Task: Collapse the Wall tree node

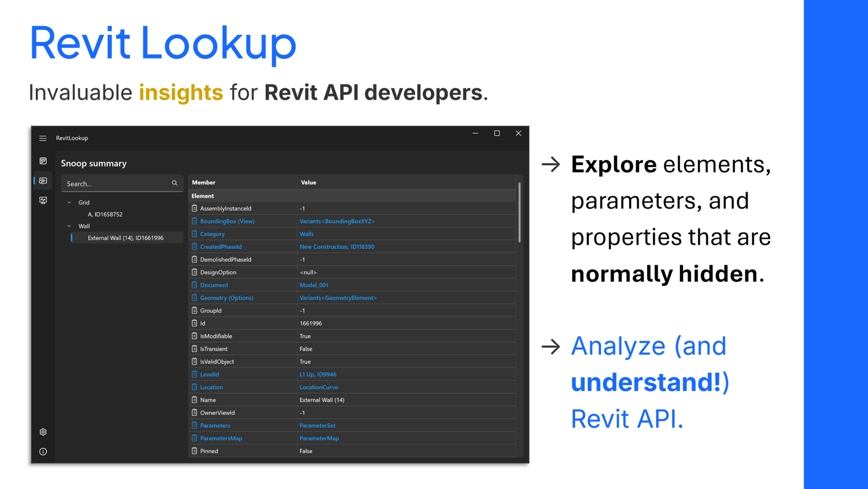Action: 69,226
